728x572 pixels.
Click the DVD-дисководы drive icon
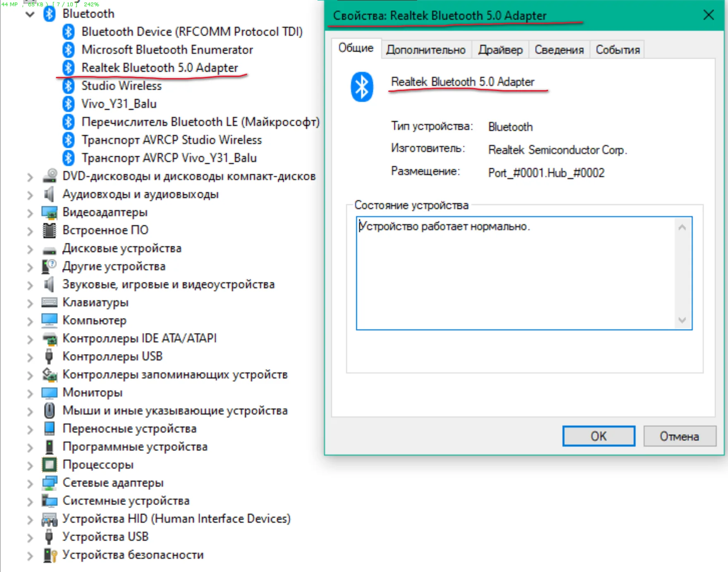coord(50,176)
